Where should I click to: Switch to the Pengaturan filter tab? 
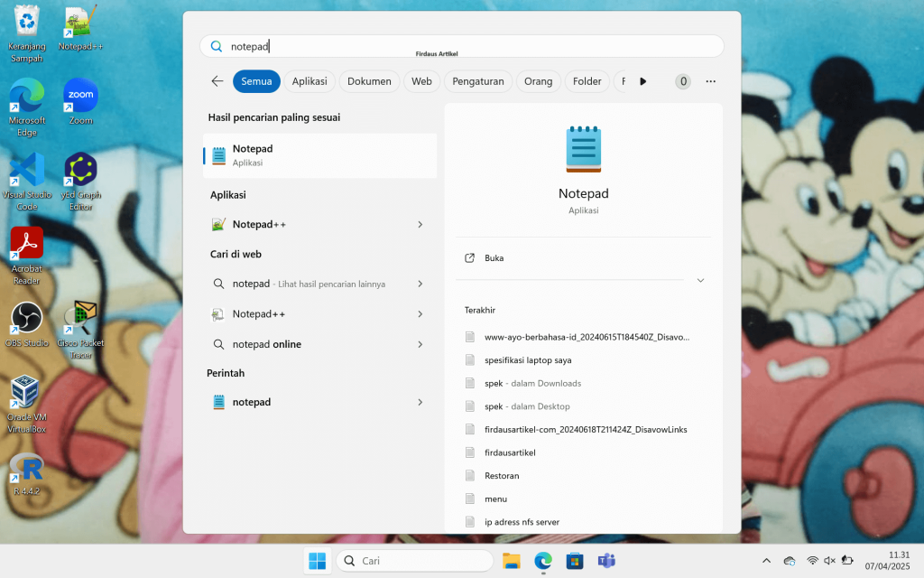click(x=477, y=81)
